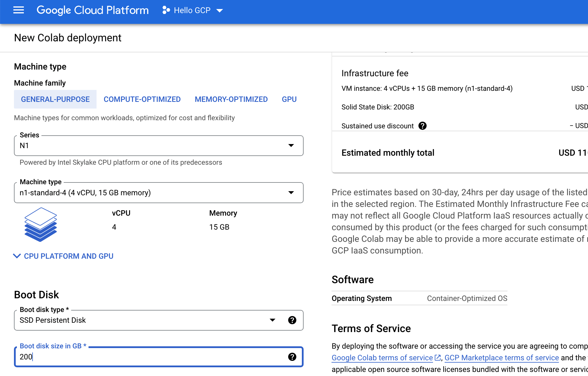This screenshot has width=588, height=376.
Task: Switch to the Compute-Optimized machine family tab
Action: 142,99
